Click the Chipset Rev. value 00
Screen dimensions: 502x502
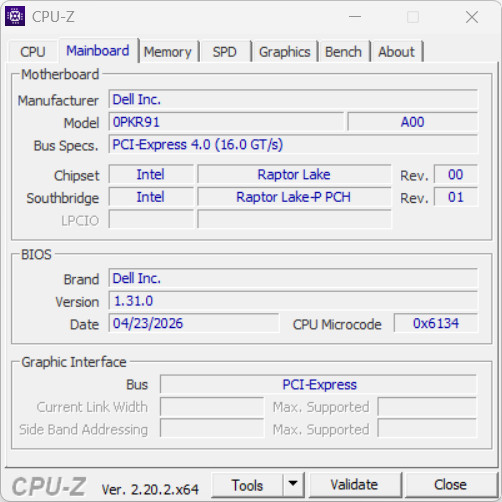tap(456, 174)
